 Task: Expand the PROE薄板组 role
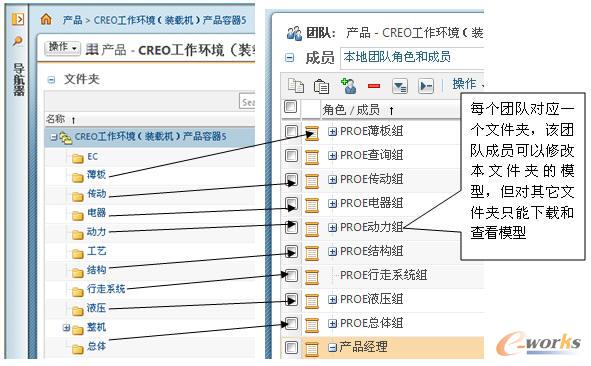[x=332, y=132]
